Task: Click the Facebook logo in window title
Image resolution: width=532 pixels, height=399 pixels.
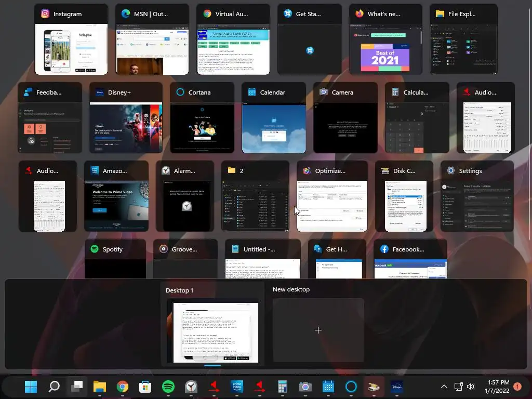Action: [384, 249]
